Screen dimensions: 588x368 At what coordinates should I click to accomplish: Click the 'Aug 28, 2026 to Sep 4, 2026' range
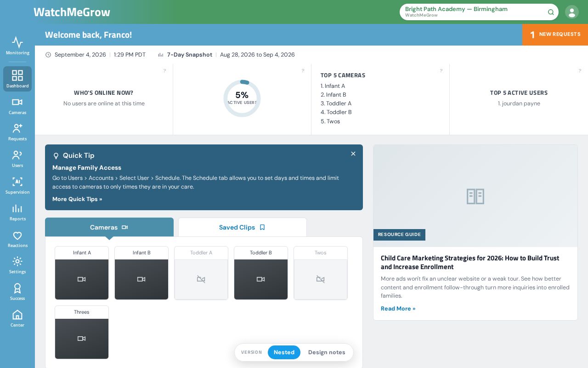point(257,55)
